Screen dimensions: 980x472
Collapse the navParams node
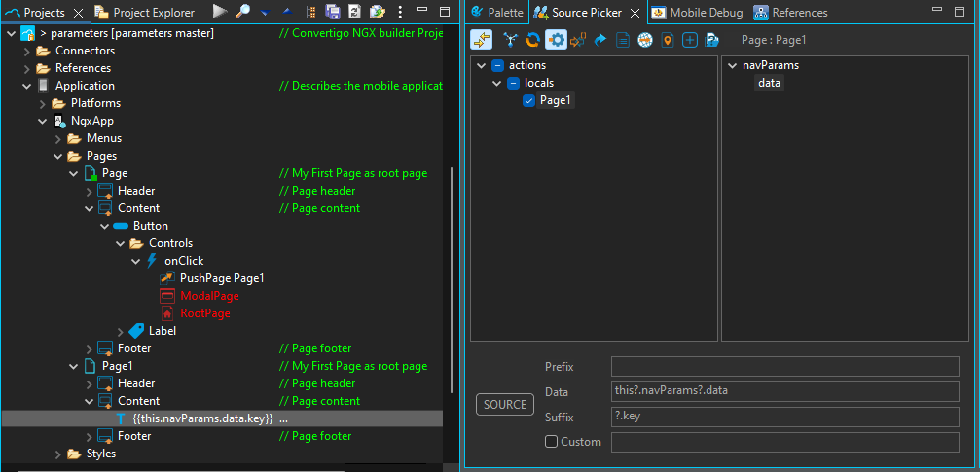pos(732,65)
